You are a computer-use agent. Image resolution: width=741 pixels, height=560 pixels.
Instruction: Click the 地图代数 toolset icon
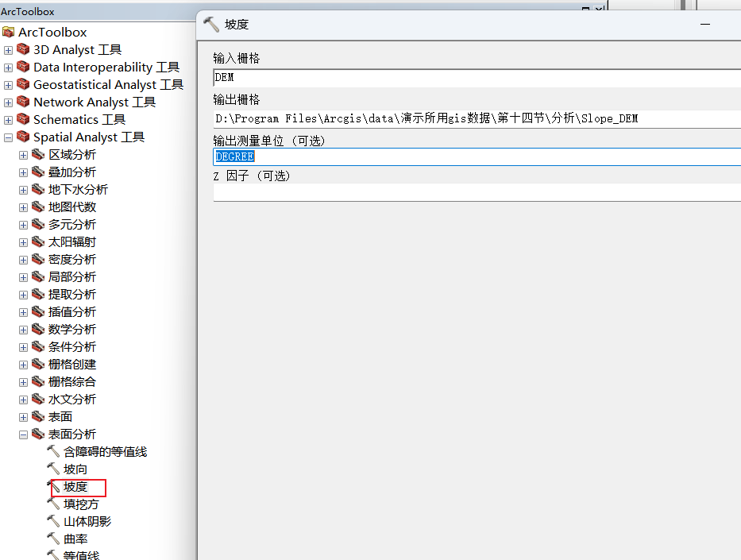click(x=38, y=207)
